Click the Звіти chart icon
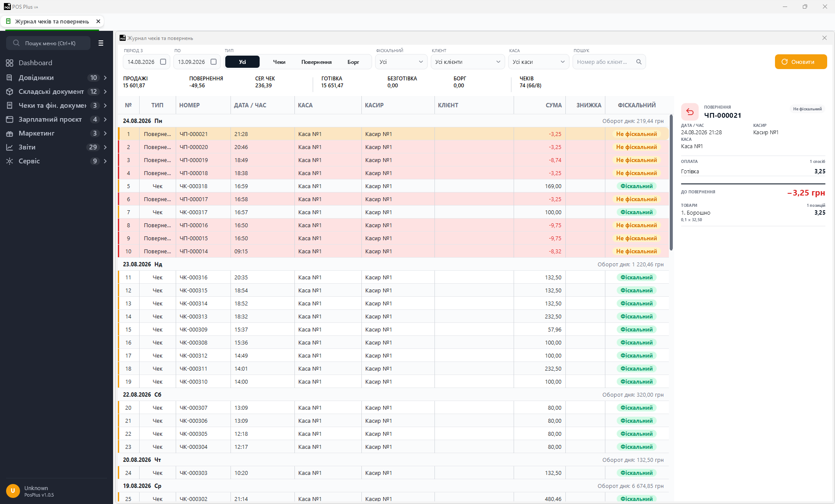 pos(10,147)
